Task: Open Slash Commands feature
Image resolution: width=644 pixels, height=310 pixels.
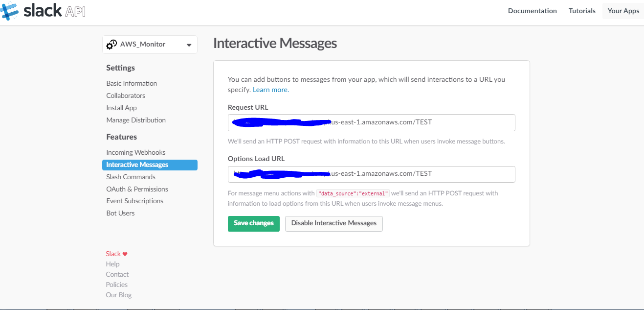Action: click(131, 177)
